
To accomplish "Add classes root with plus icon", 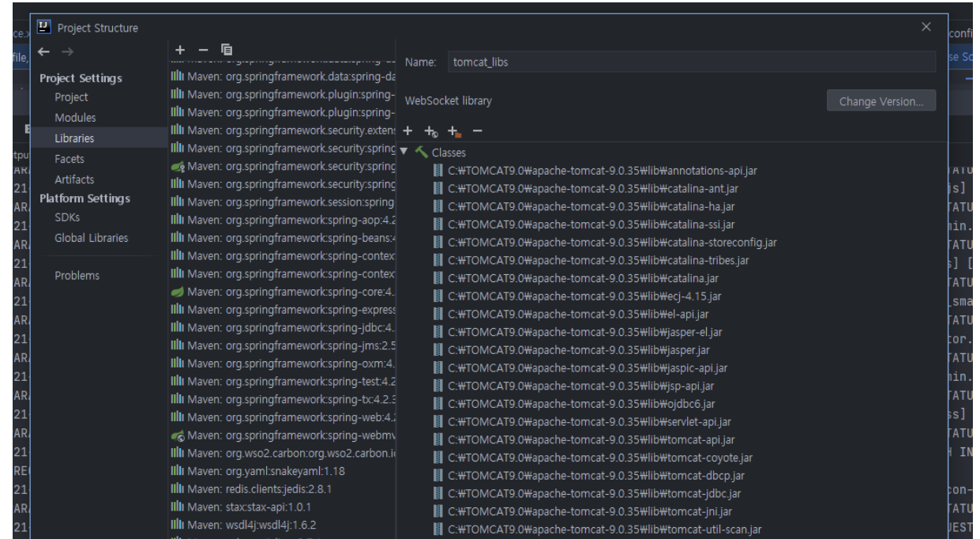I will pyautogui.click(x=408, y=130).
